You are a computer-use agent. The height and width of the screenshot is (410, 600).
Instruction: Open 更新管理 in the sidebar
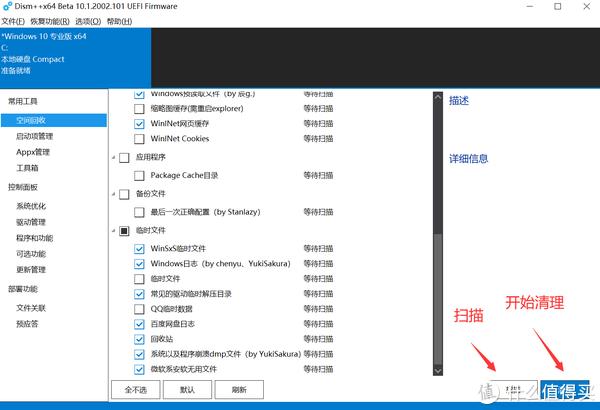tap(31, 270)
